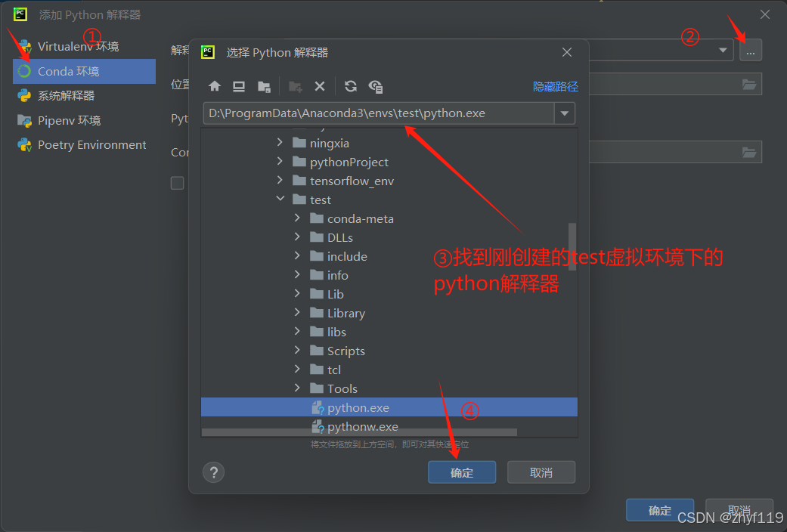This screenshot has height=532, width=787.
Task: Expand the info folder
Action: (297, 274)
